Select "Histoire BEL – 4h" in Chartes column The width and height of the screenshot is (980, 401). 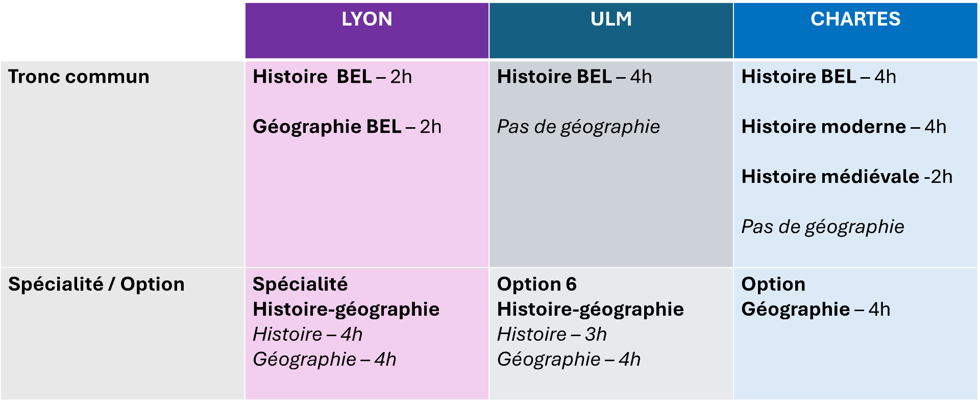click(x=819, y=77)
